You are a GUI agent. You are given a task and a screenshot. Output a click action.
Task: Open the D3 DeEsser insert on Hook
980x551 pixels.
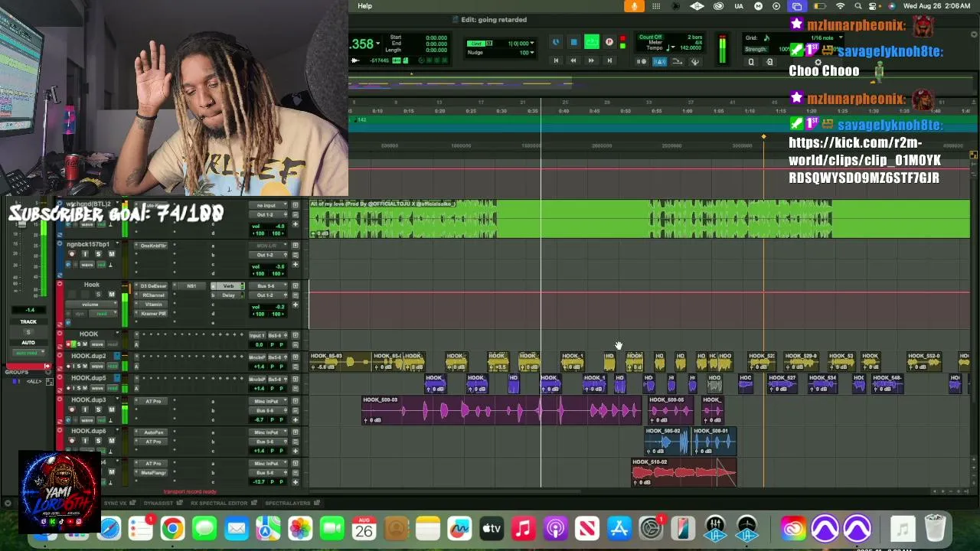click(x=153, y=286)
